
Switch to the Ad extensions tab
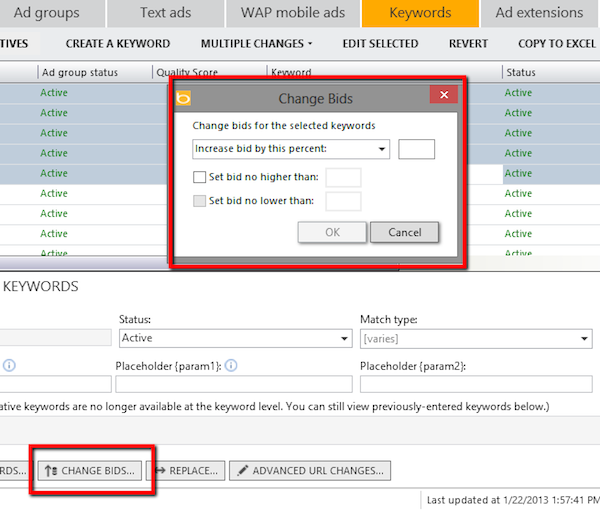(x=538, y=13)
